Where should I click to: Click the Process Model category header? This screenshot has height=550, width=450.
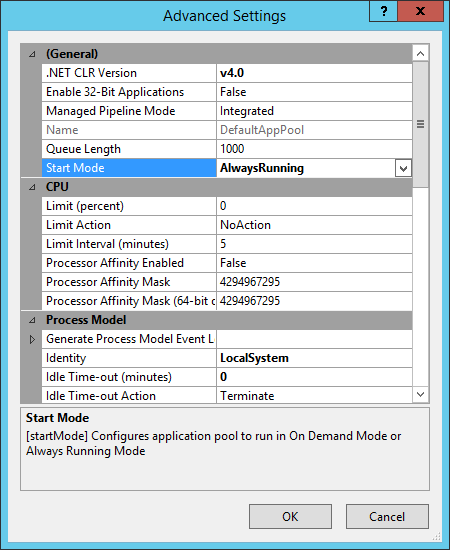click(216, 320)
